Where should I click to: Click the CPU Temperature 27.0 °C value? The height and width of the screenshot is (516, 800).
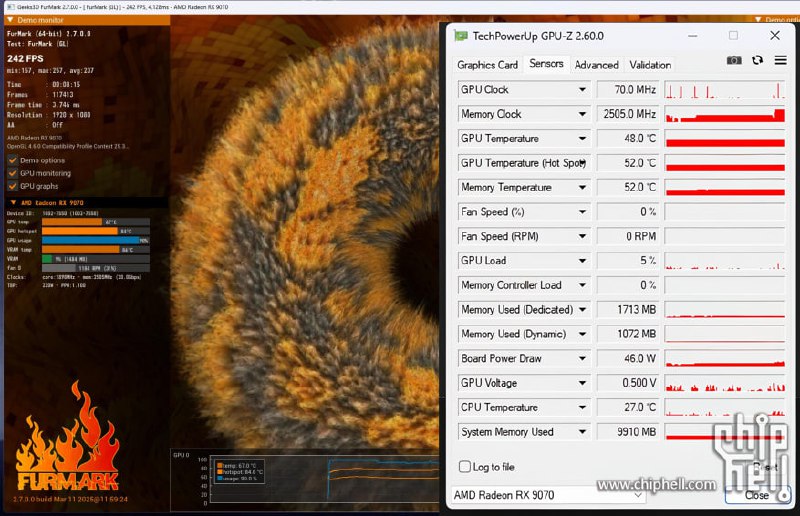pos(628,407)
